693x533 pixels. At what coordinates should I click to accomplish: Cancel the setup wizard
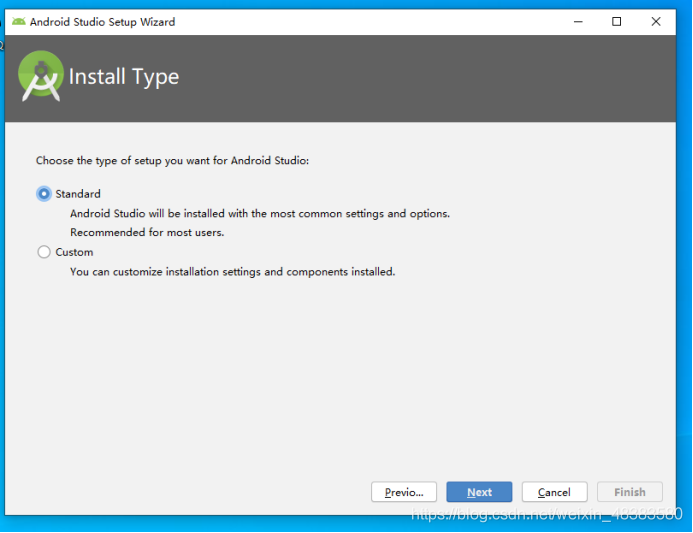[x=554, y=492]
